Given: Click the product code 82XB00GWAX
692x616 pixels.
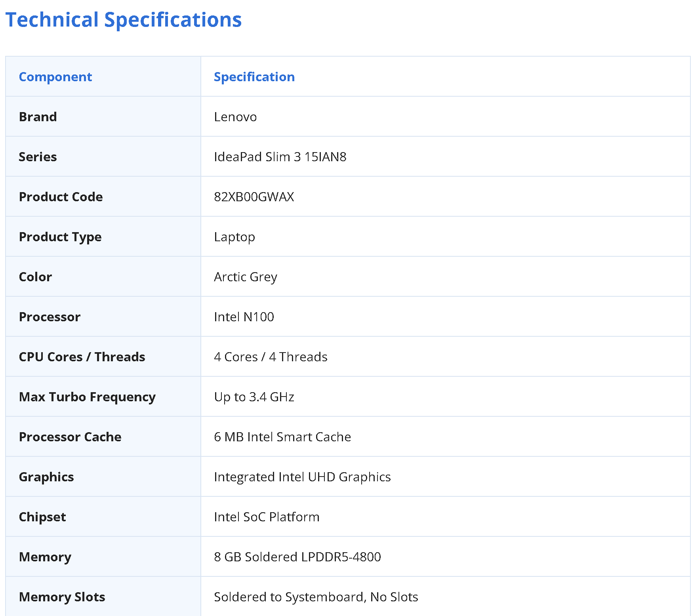Looking at the screenshot, I should (254, 197).
